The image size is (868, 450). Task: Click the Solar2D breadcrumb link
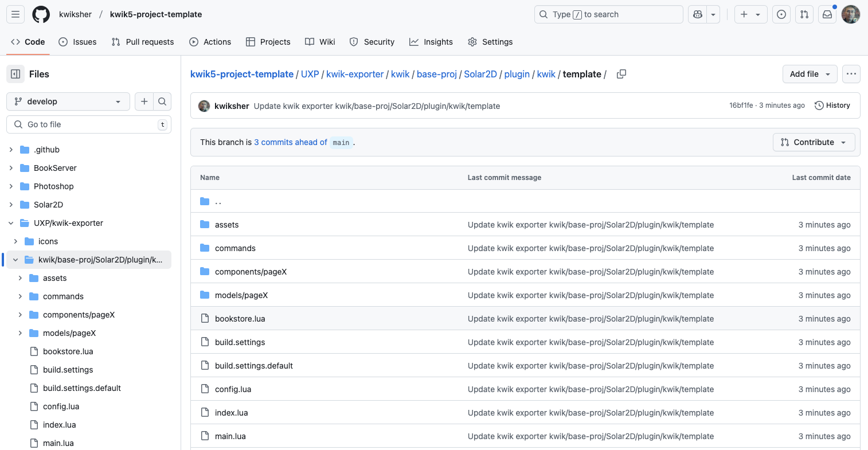click(x=480, y=74)
